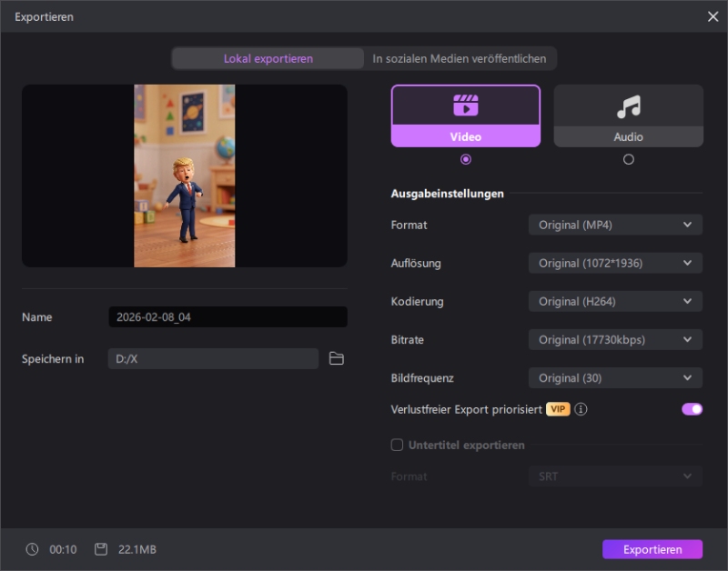The height and width of the screenshot is (571, 728).
Task: Click the Audio music note icon
Action: 628,106
